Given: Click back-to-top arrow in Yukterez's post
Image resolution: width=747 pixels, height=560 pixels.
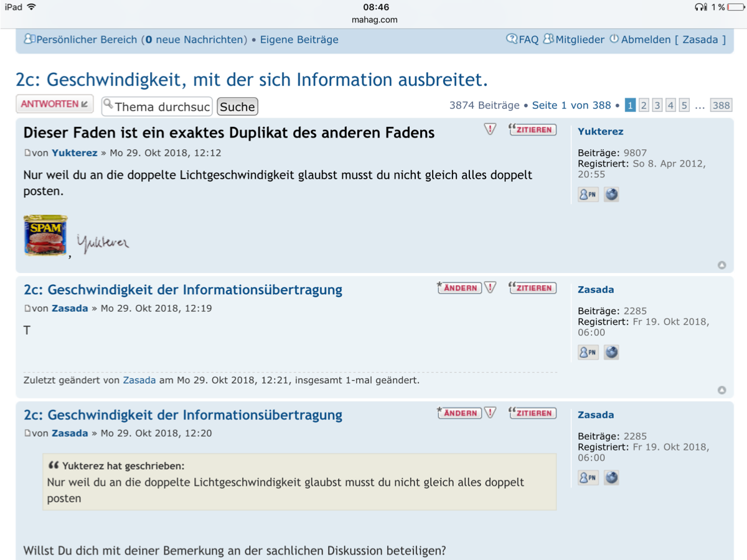Looking at the screenshot, I should coord(721,265).
